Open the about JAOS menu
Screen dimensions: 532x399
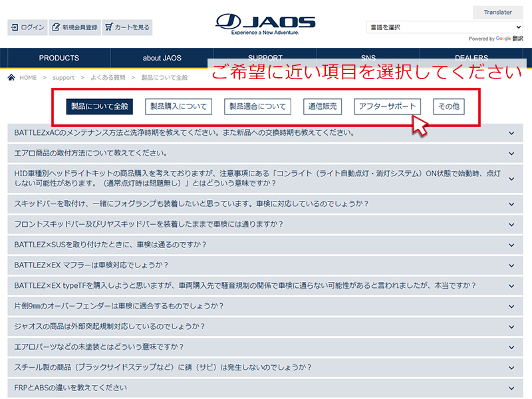(x=162, y=58)
